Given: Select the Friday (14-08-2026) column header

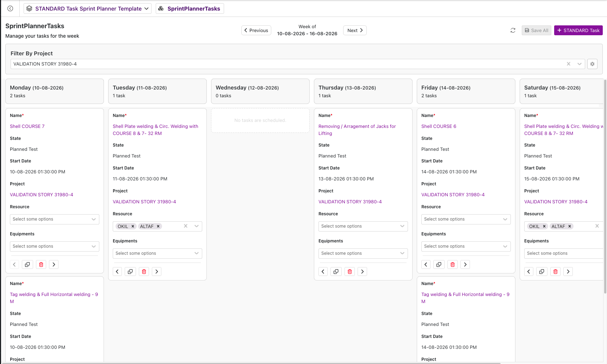Looking at the screenshot, I should (466, 91).
